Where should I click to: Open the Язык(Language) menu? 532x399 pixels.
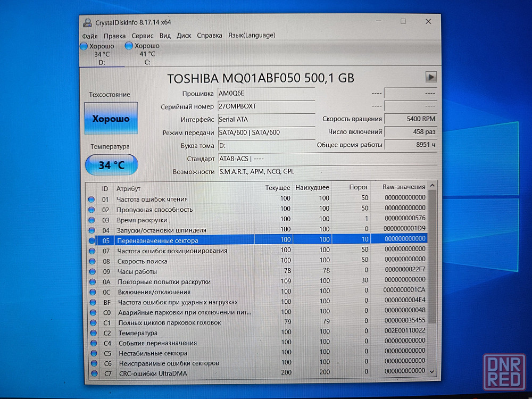tap(252, 35)
